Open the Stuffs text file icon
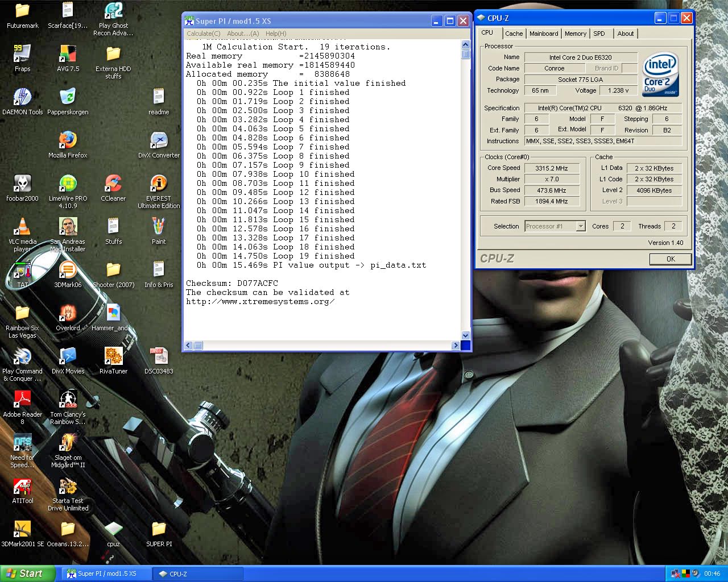 tap(113, 227)
